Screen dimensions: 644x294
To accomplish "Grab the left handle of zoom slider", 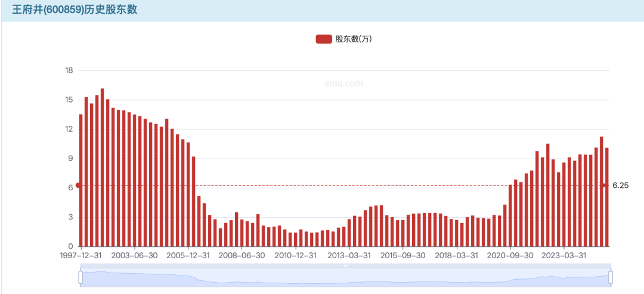I will pos(80,277).
